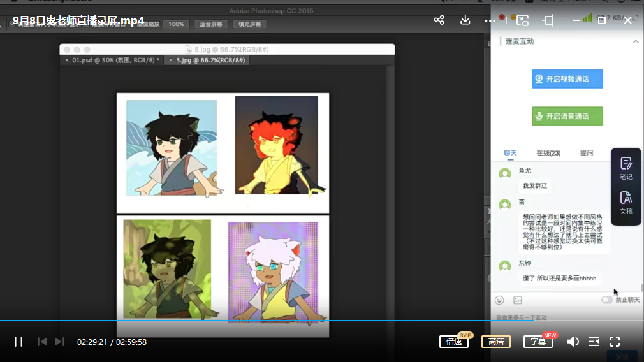The height and width of the screenshot is (362, 644).
Task: Open the playlist panel icon
Action: point(594,342)
